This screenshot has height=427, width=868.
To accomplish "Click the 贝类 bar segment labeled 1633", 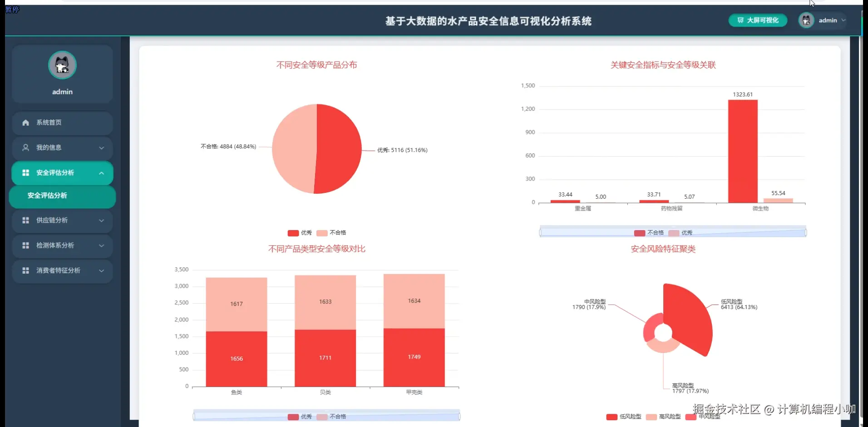I will coord(325,302).
